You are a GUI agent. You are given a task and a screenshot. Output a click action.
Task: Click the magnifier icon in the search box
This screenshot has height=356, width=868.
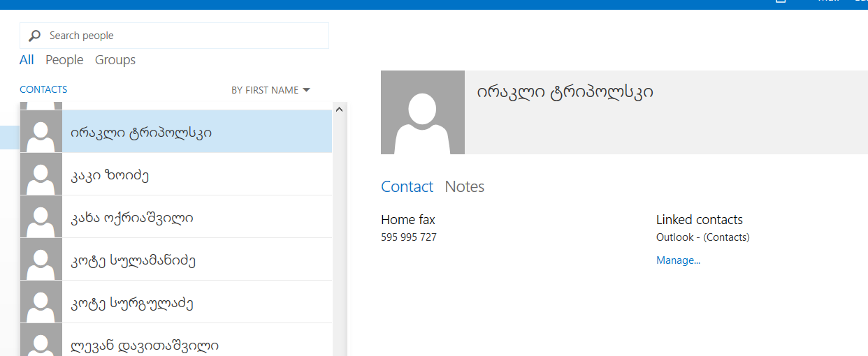coord(34,36)
